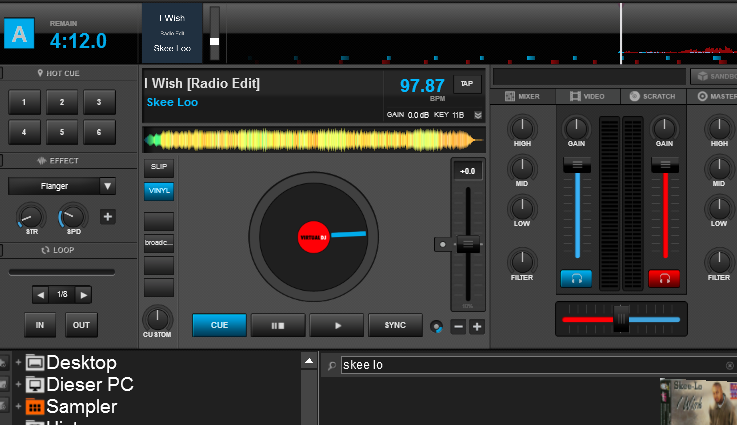The height and width of the screenshot is (425, 737).
Task: Click the pause/stop button on the deck
Action: (x=278, y=325)
